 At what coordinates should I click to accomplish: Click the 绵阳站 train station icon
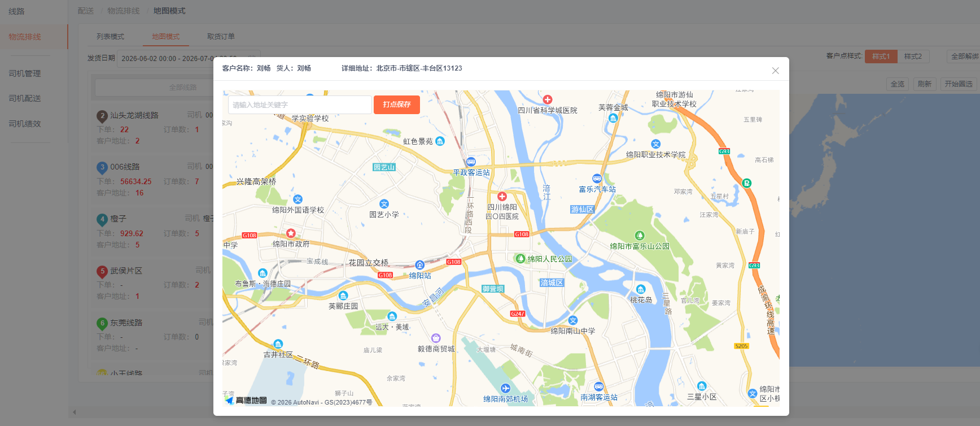[419, 265]
